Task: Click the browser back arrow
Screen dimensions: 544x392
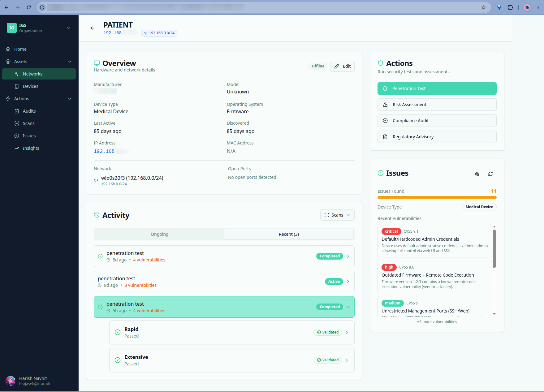Action: pyautogui.click(x=6, y=7)
